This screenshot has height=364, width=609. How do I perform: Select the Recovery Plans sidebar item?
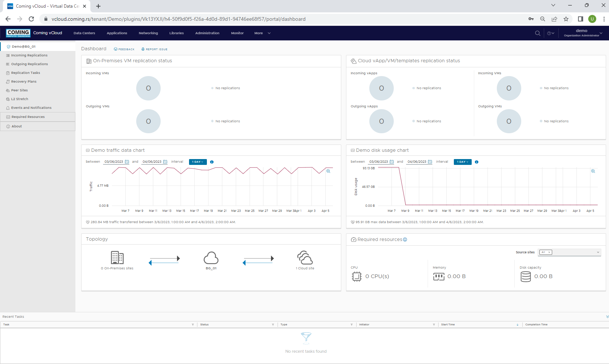[x=24, y=82]
